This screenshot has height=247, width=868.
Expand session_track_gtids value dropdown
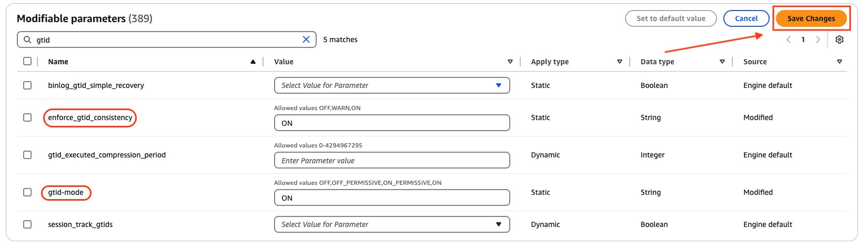392,224
